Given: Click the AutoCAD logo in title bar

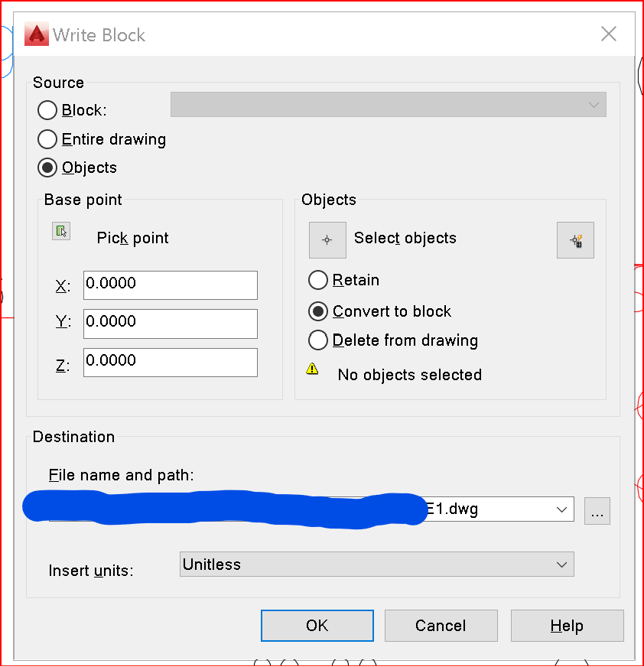Looking at the screenshot, I should [x=37, y=34].
